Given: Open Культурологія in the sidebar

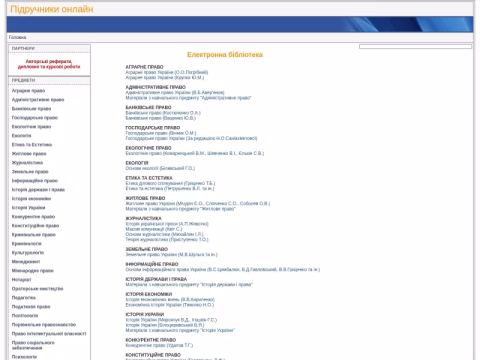Looking at the screenshot, I should point(28,253).
